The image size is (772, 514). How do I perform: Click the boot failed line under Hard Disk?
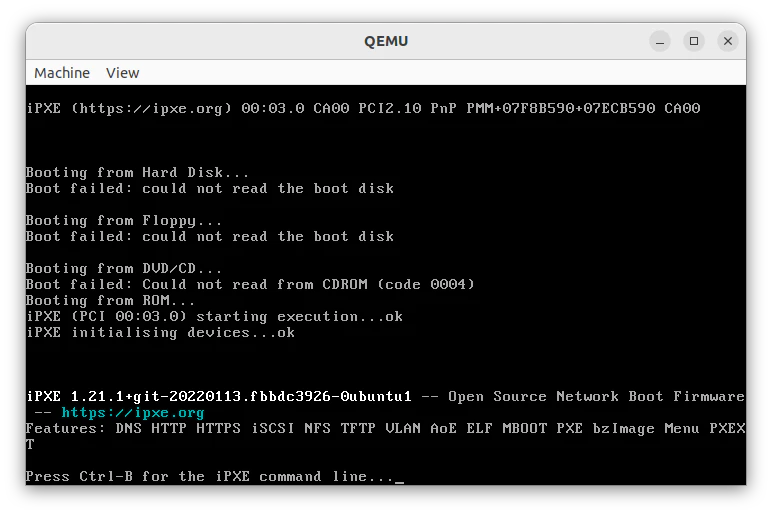pos(210,189)
